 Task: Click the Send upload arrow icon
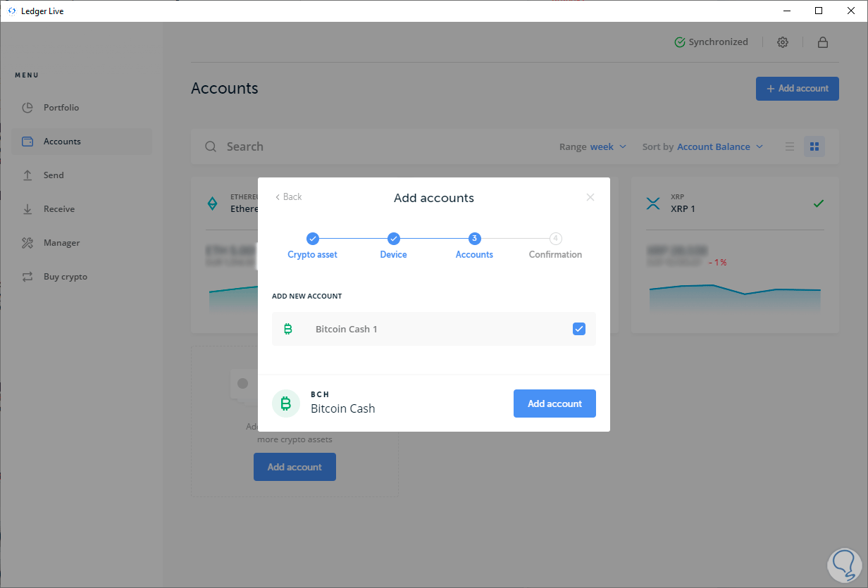pos(27,175)
